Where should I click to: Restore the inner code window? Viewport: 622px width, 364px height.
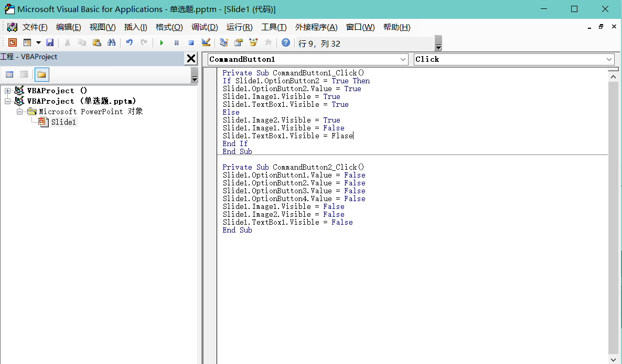[x=602, y=27]
